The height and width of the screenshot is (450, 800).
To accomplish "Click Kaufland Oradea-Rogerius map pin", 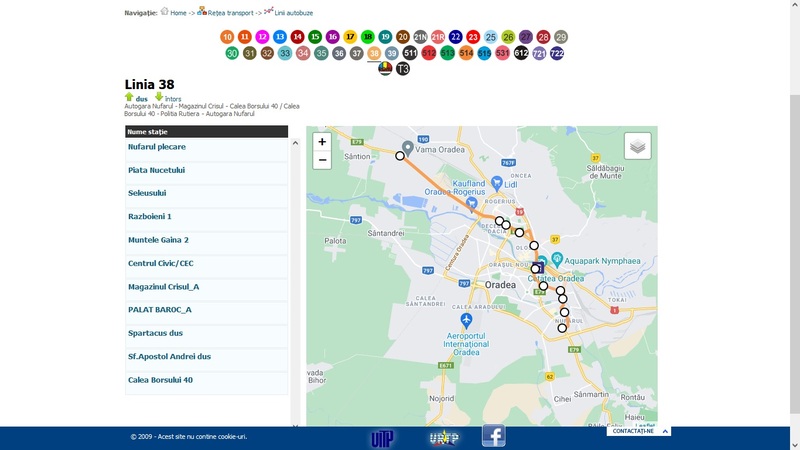I will pos(471,204).
